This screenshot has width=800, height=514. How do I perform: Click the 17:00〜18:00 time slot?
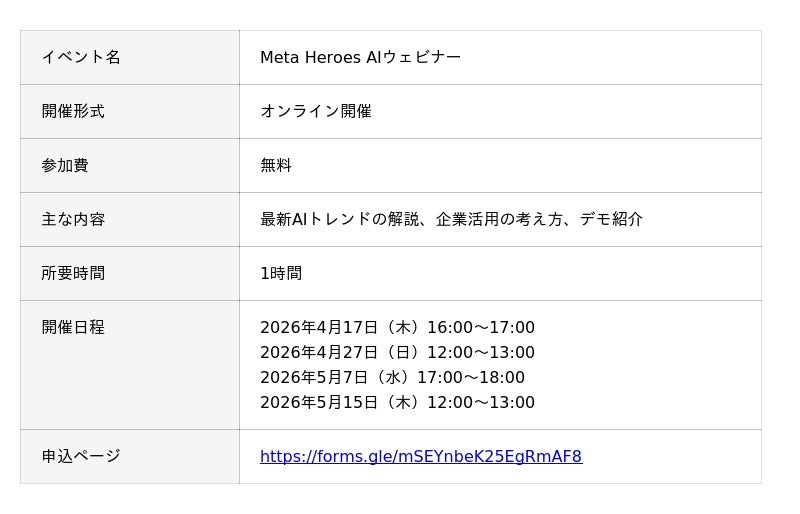(471, 378)
